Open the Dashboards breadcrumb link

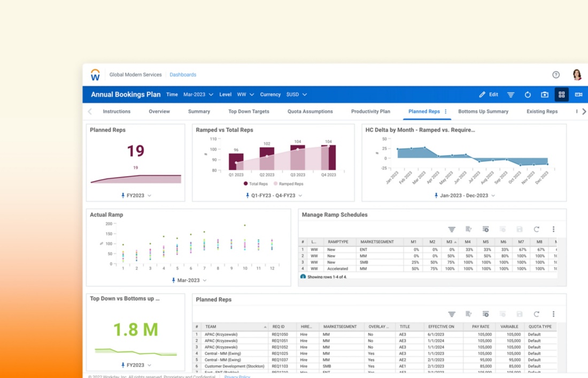[x=183, y=75]
